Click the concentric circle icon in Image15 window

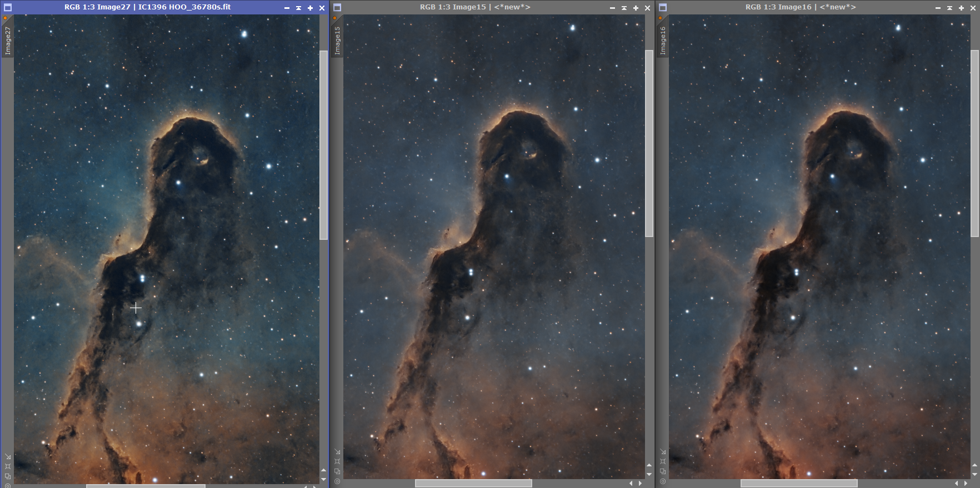[337, 481]
